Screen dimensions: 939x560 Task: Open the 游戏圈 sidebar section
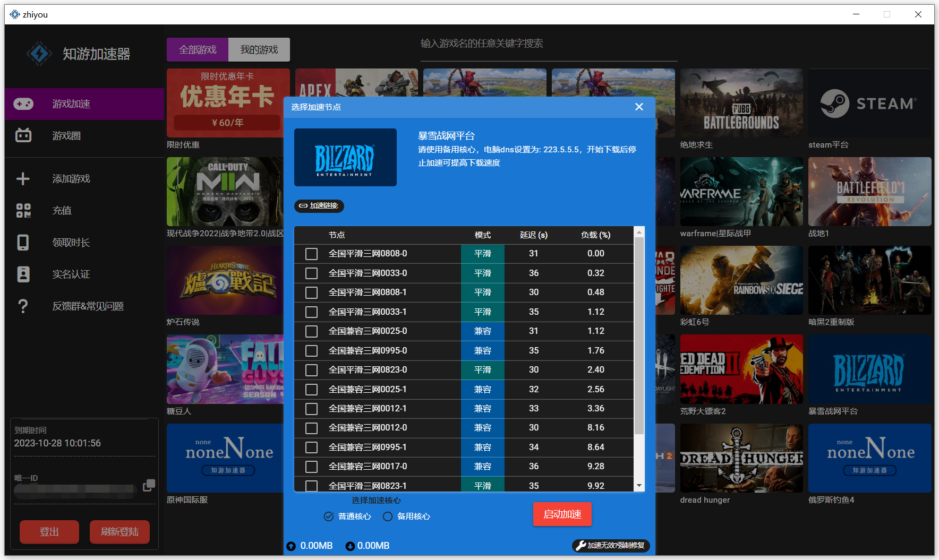(84, 136)
